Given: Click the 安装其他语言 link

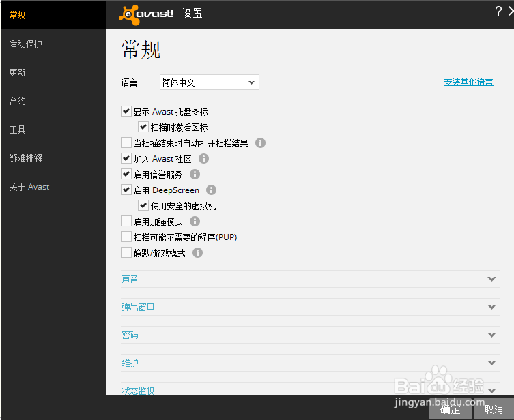Looking at the screenshot, I should (468, 82).
